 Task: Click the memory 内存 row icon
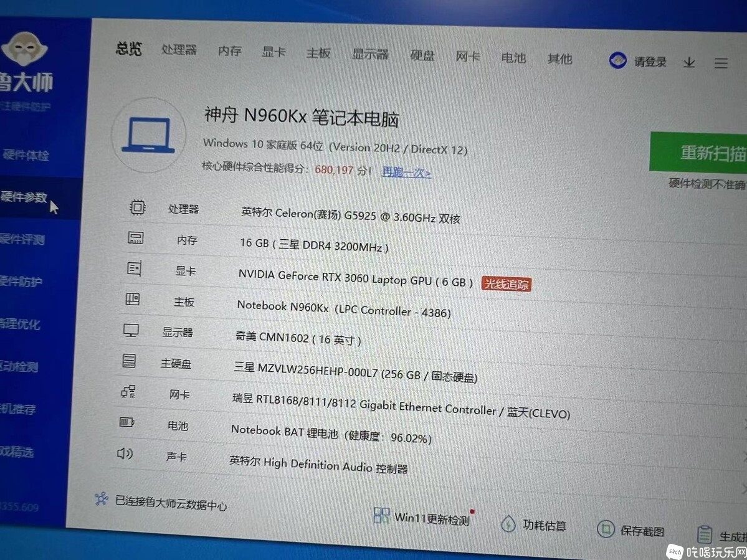pos(135,237)
